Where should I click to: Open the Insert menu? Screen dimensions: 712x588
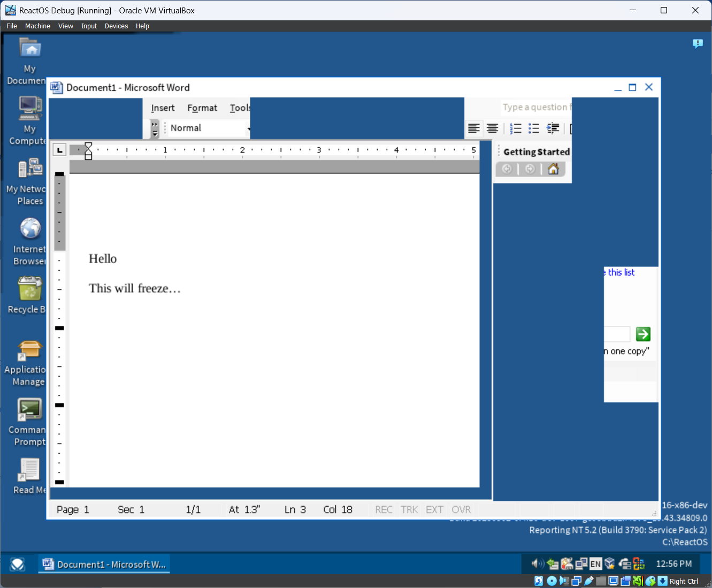tap(163, 108)
